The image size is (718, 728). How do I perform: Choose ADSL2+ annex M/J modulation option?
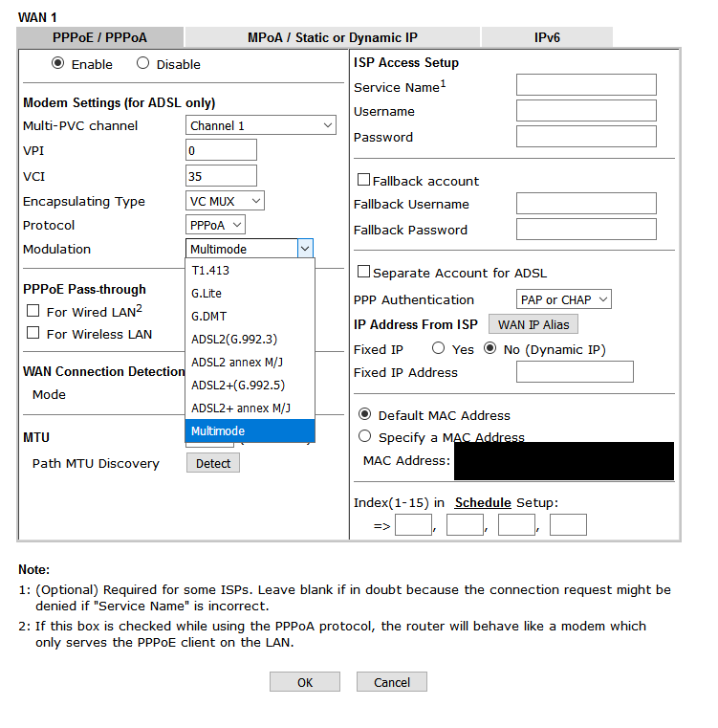pyautogui.click(x=250, y=408)
